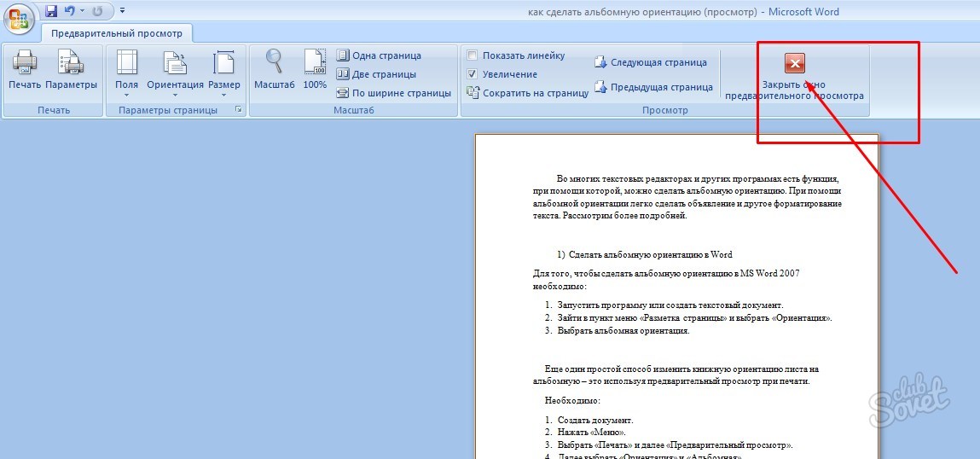Image resolution: width=980 pixels, height=459 pixels.
Task: Uncheck the Увеличение checkbox
Action: point(473,74)
